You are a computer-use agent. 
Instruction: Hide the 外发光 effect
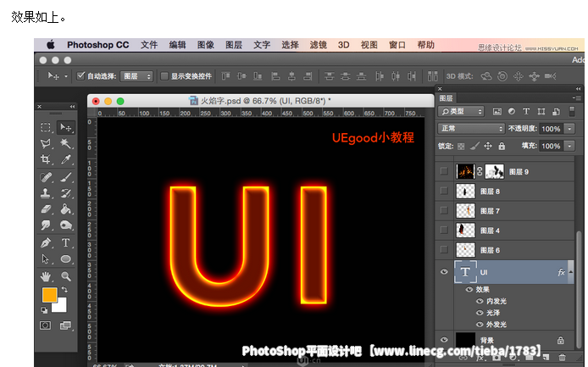tap(480, 325)
